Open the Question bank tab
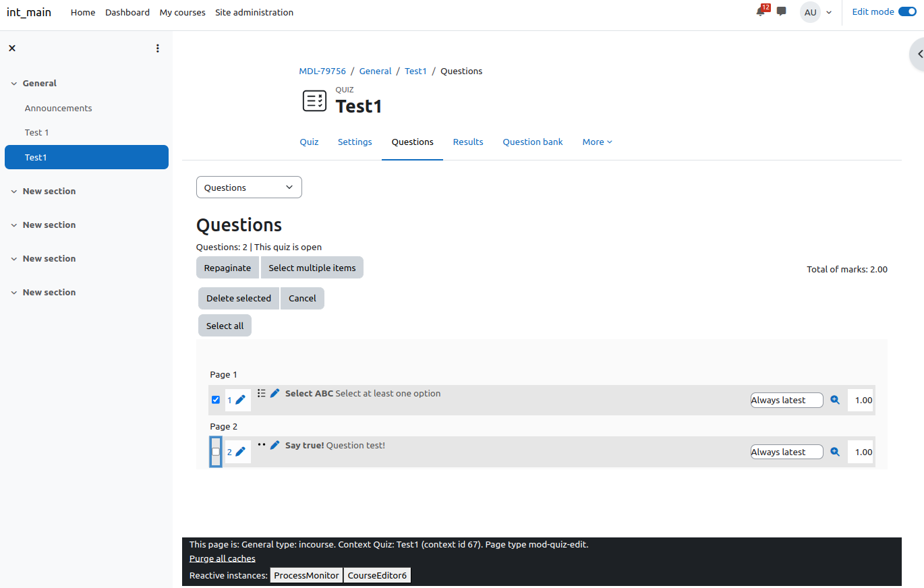 click(x=533, y=142)
